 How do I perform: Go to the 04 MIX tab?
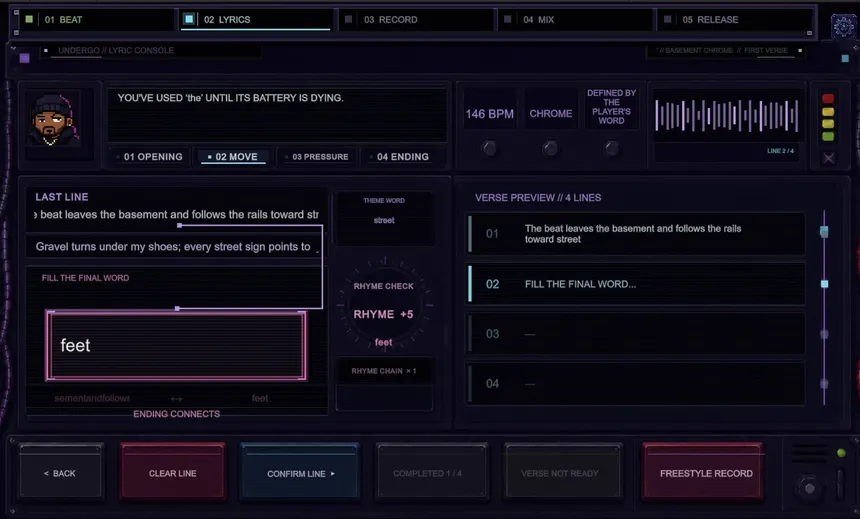[575, 20]
